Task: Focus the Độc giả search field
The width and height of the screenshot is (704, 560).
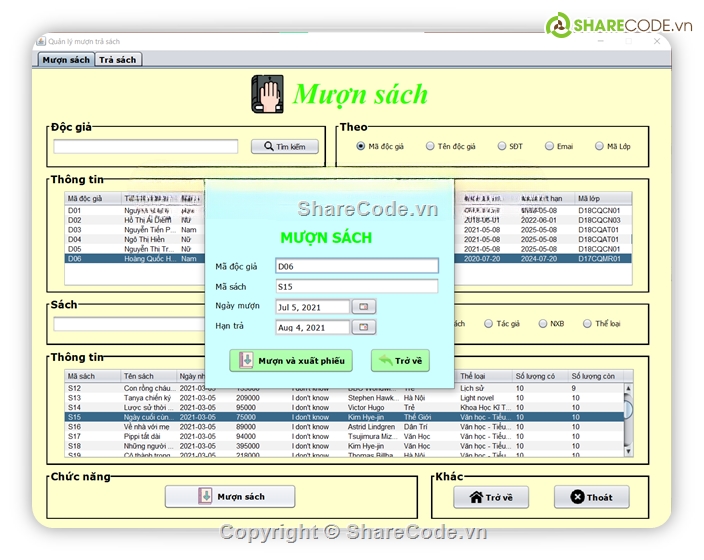Action: [145, 146]
